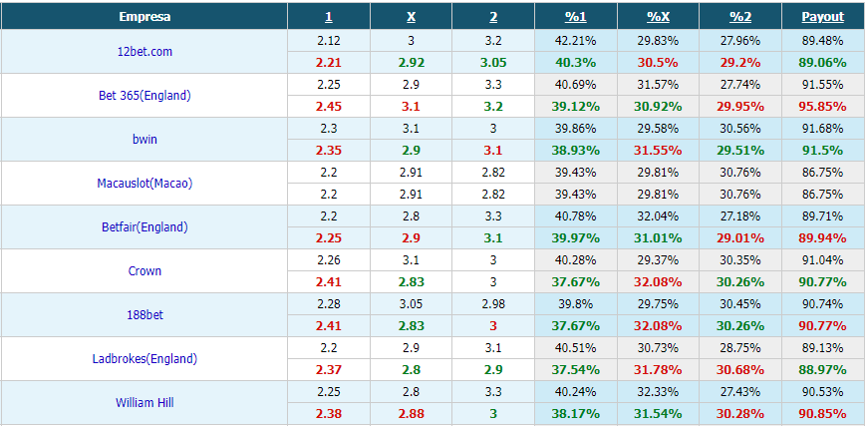Viewport: 868px width, 426px height.
Task: Select William Hill draw odd 2.88
Action: (x=412, y=413)
